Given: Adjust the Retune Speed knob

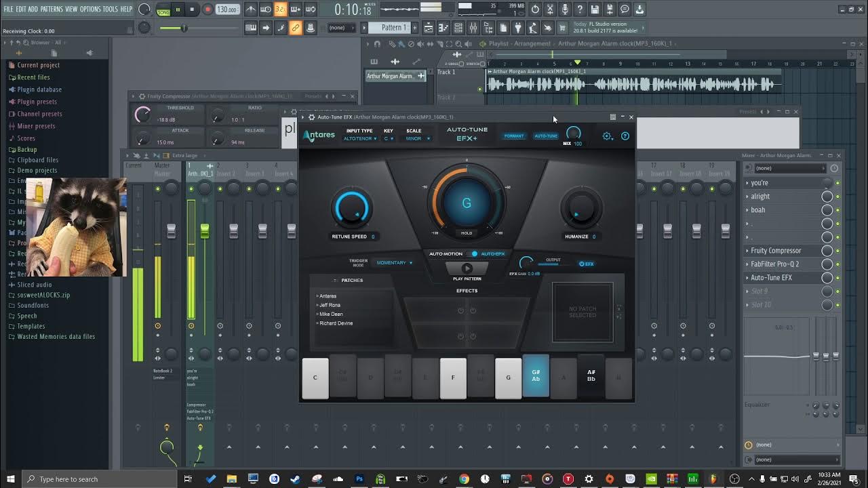Looking at the screenshot, I should 351,209.
